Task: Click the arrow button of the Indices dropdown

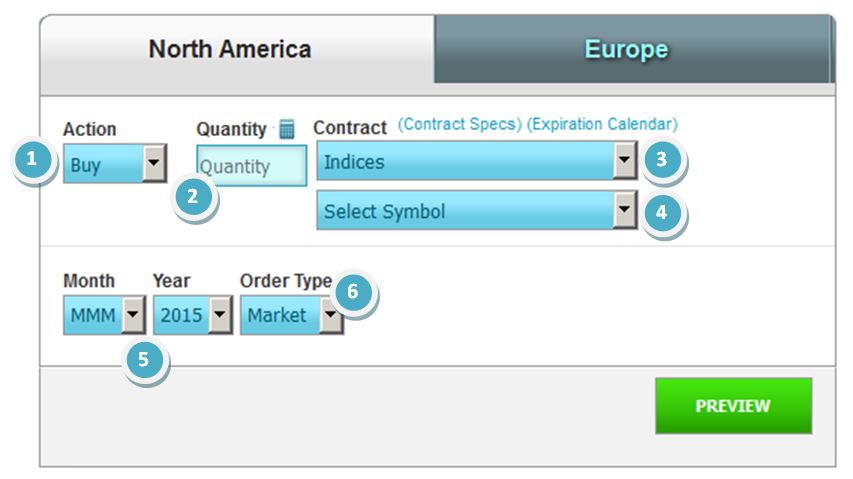Action: click(x=625, y=160)
